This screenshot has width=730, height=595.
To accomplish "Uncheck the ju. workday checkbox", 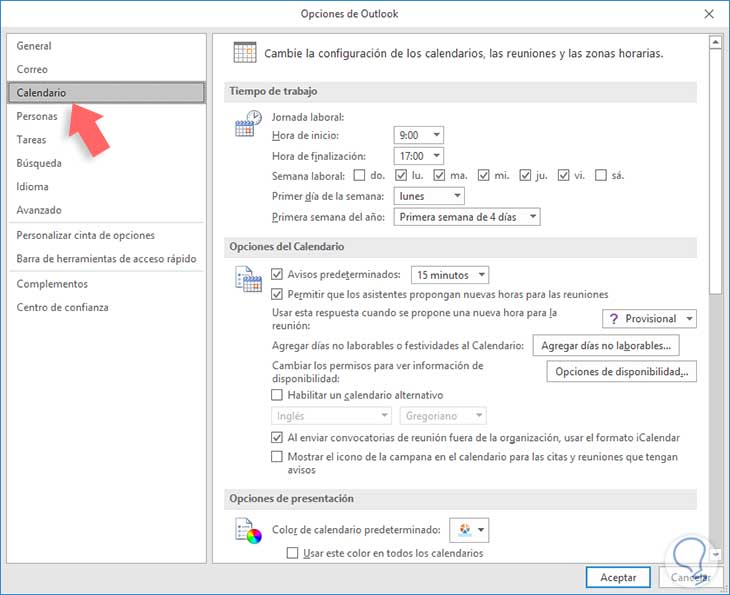I will pyautogui.click(x=525, y=175).
